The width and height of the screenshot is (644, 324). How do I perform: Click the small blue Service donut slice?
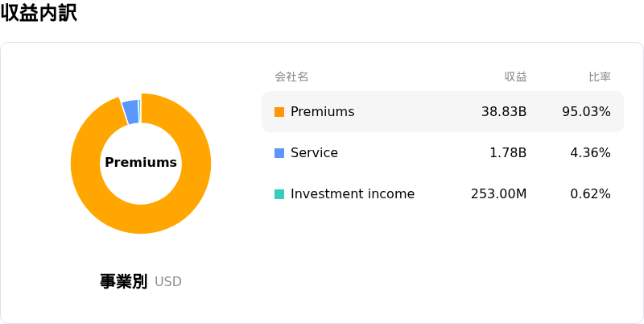pos(130,112)
